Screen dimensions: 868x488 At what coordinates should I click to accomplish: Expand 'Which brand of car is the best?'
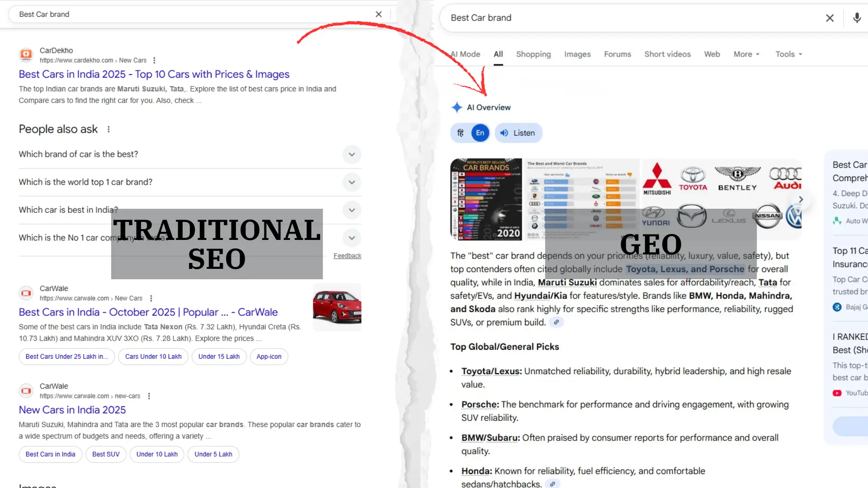coord(351,155)
